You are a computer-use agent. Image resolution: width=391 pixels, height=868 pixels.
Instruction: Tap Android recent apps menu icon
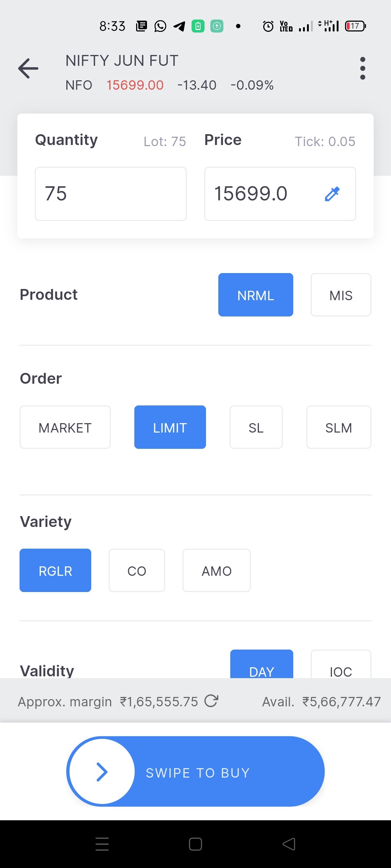tap(102, 844)
